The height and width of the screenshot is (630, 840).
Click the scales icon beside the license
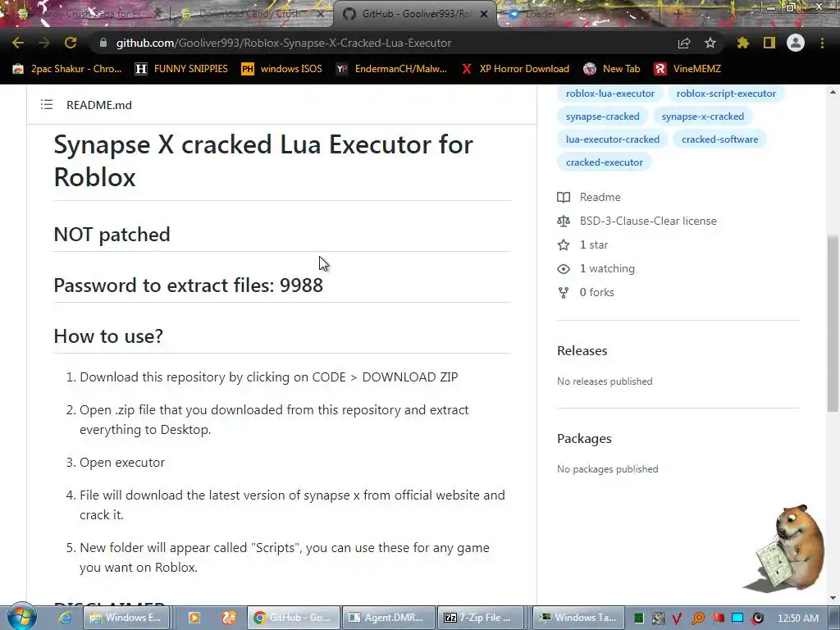coord(564,221)
